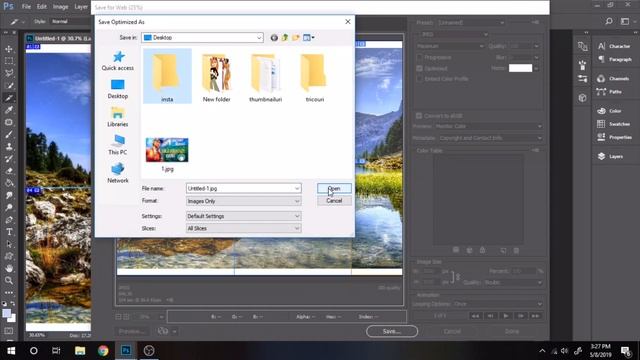The height and width of the screenshot is (360, 640).
Task: Select the Quick Selection tool
Action: (x=9, y=86)
